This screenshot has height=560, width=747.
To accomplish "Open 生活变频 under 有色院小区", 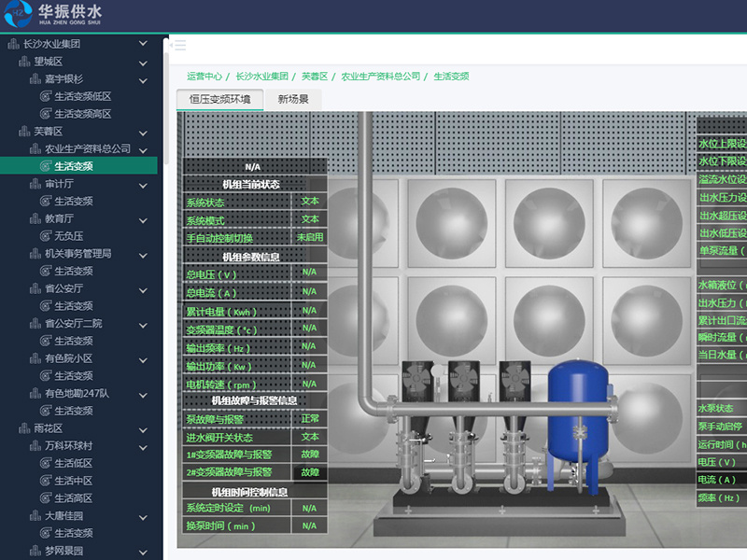I will [74, 376].
